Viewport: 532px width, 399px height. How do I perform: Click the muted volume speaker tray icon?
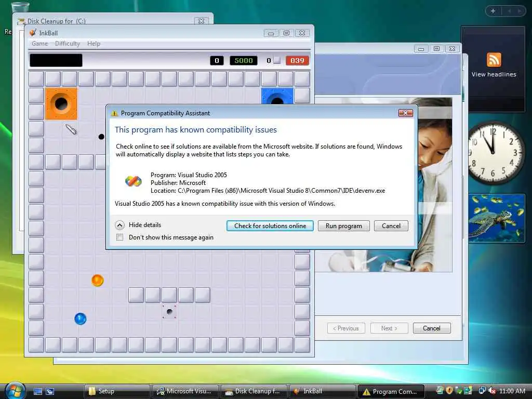tap(491, 391)
